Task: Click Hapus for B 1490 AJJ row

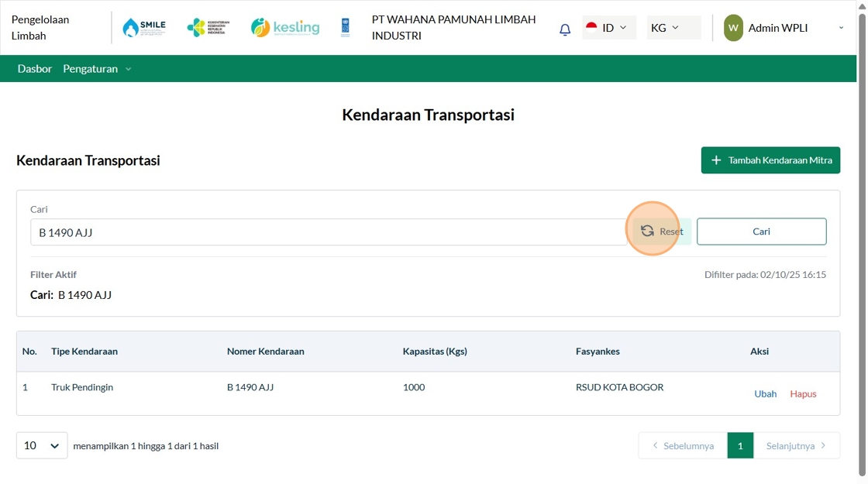Action: click(803, 394)
